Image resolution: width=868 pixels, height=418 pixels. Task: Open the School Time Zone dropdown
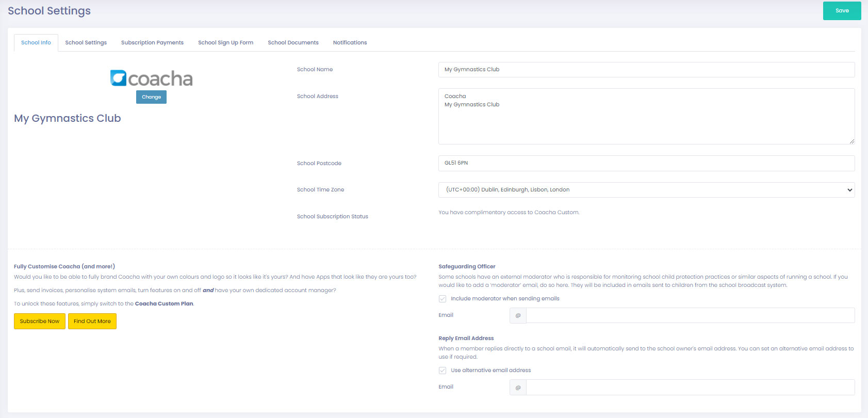pos(646,190)
